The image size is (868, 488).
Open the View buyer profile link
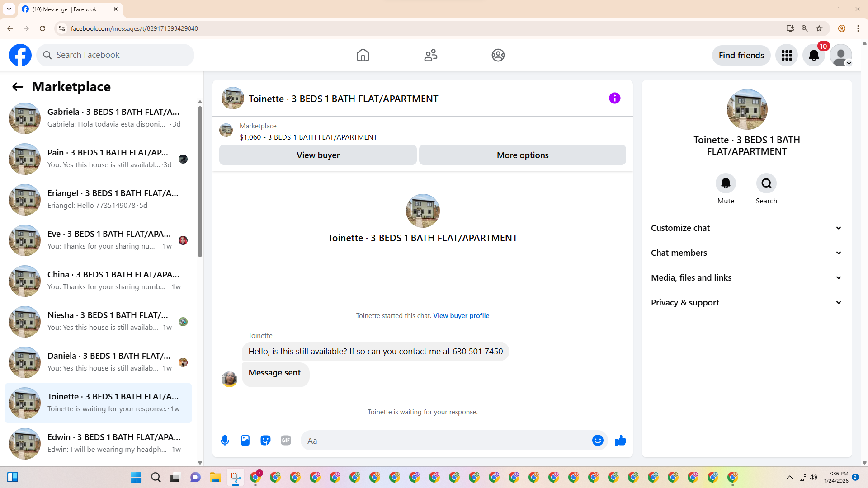click(461, 315)
